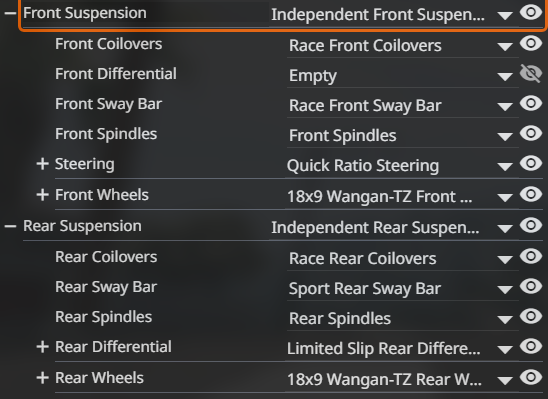Open the Empty Front Differential dropdown
Viewport: 548px width, 399px height.
point(402,76)
